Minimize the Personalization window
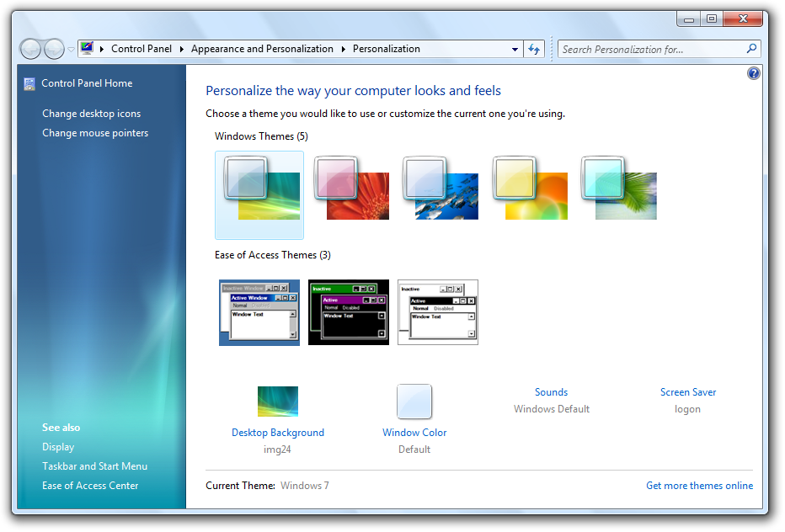 (689, 19)
